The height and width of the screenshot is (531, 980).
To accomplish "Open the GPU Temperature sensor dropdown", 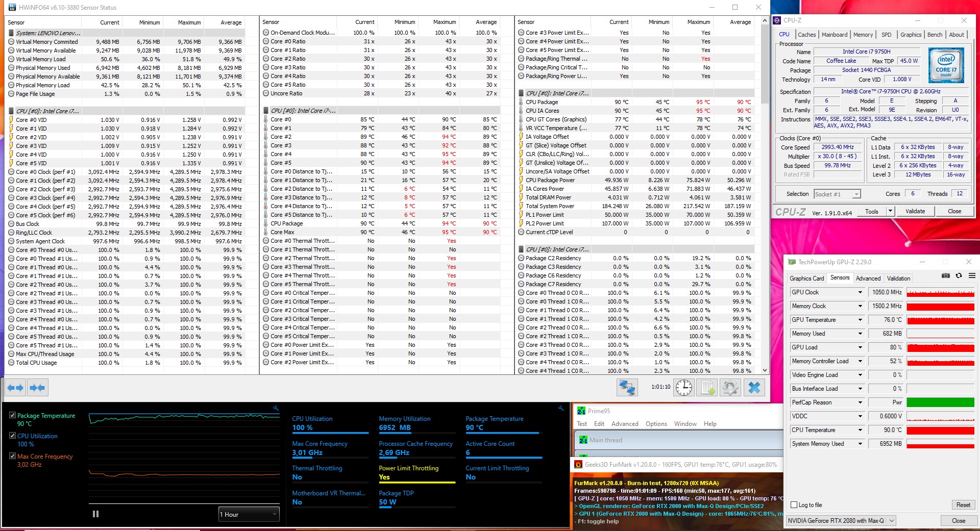I will (860, 320).
